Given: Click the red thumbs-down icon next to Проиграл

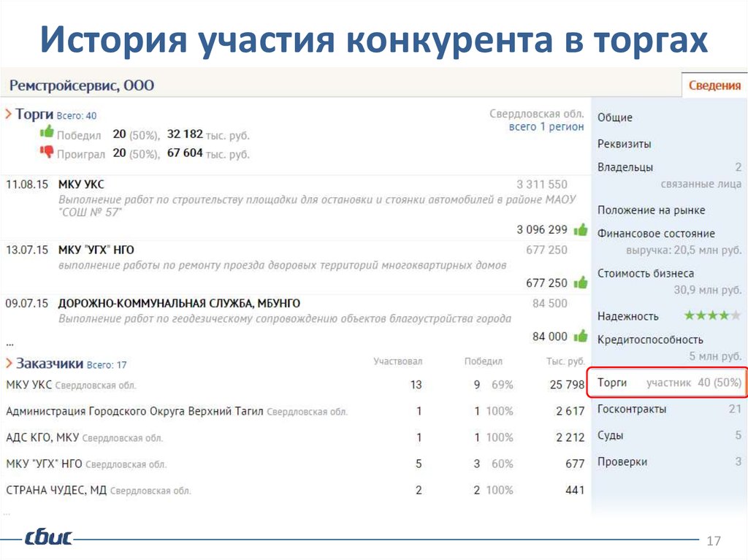Looking at the screenshot, I should pyautogui.click(x=47, y=152).
